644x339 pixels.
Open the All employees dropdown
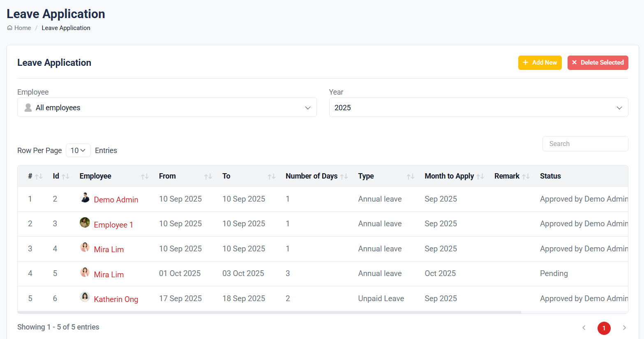tap(167, 107)
